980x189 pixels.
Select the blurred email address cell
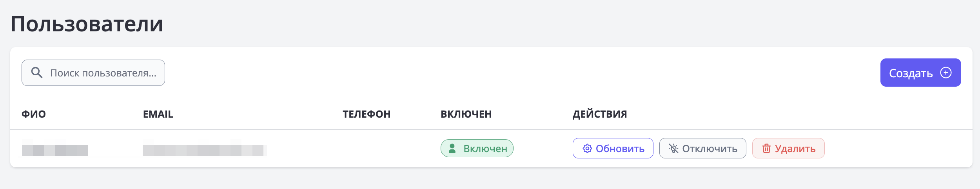(x=204, y=150)
